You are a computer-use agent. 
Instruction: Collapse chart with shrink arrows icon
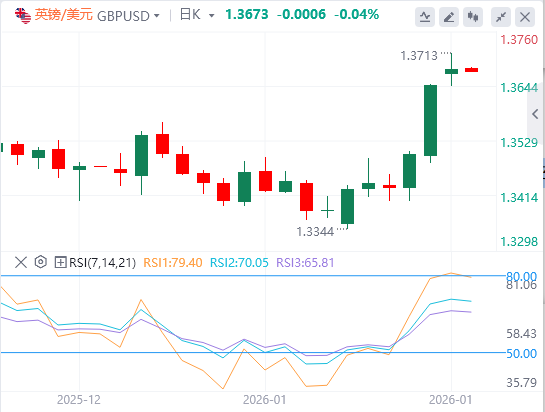pyautogui.click(x=501, y=17)
